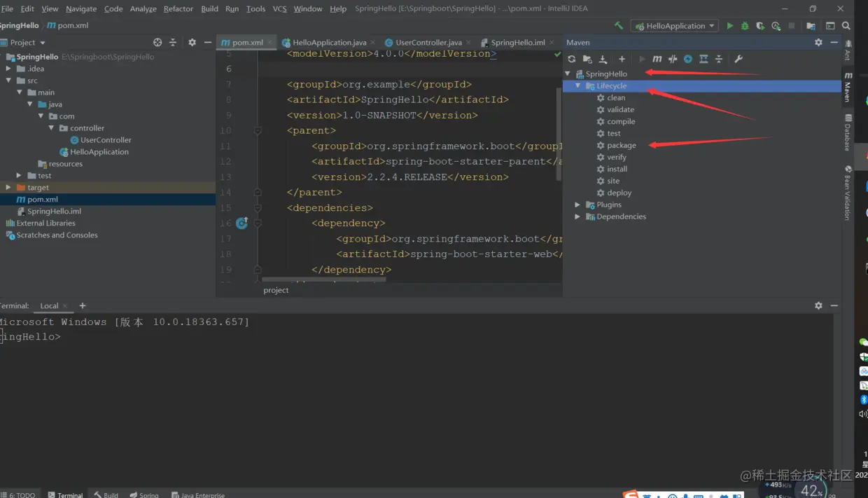The width and height of the screenshot is (868, 498).
Task: Reimport all Maven projects
Action: (x=572, y=59)
